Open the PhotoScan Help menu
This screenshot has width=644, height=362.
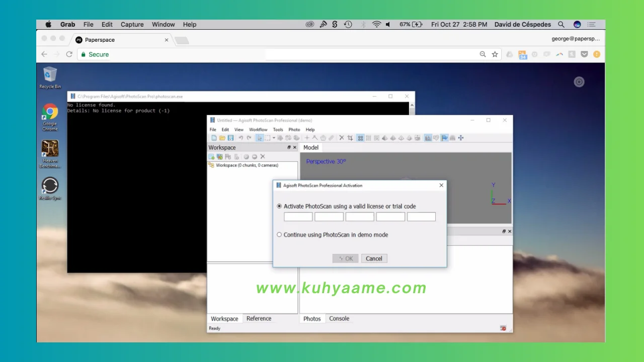pyautogui.click(x=310, y=129)
